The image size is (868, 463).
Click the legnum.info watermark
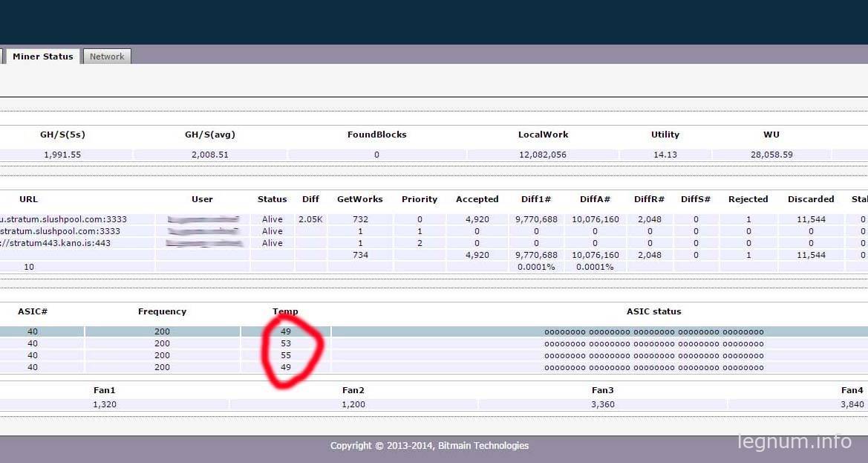[x=794, y=441]
